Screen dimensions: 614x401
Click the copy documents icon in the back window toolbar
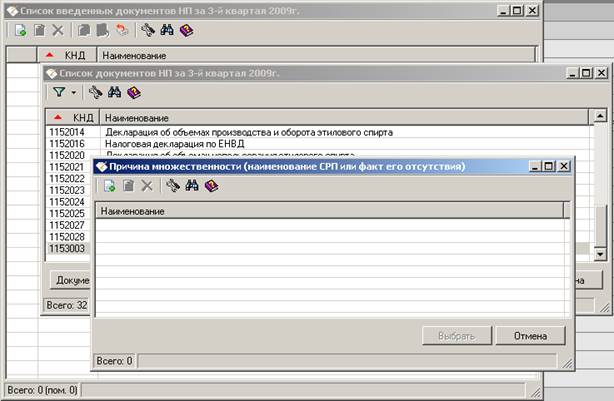[84, 30]
